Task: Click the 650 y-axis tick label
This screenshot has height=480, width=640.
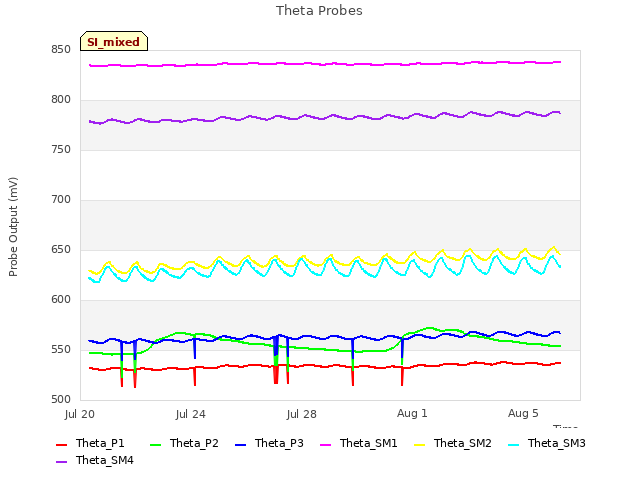Action: [x=61, y=249]
